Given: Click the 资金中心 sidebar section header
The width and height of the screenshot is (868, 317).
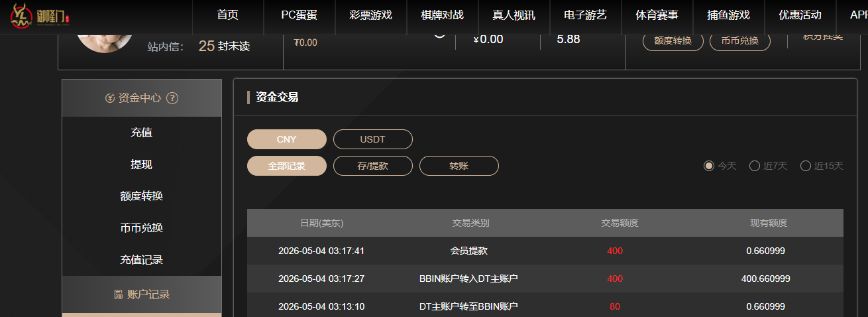Looking at the screenshot, I should [142, 98].
